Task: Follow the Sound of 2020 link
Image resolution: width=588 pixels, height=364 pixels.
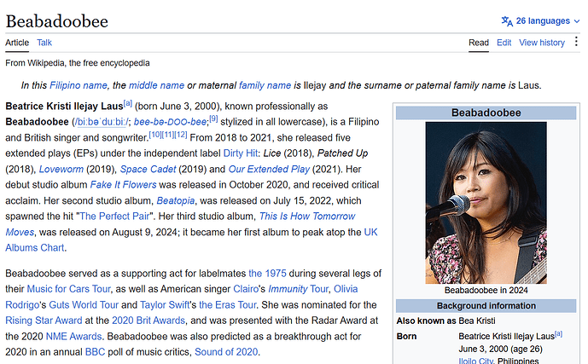Action: (x=226, y=352)
